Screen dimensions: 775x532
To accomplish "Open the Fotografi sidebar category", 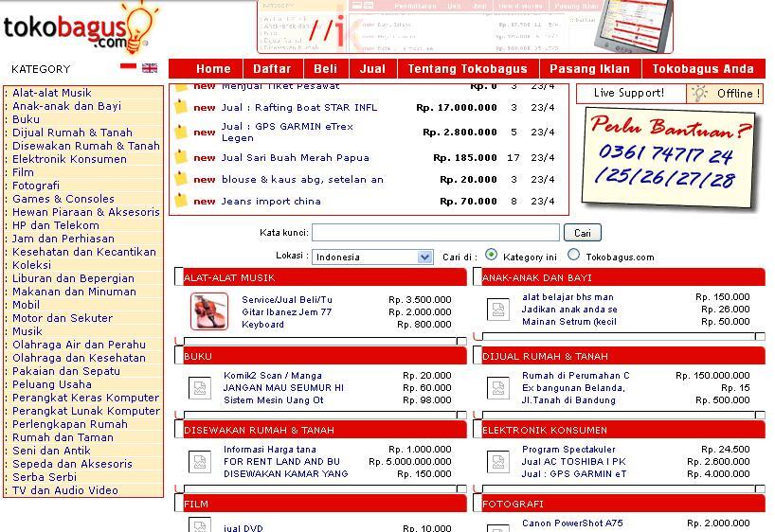I will (36, 186).
